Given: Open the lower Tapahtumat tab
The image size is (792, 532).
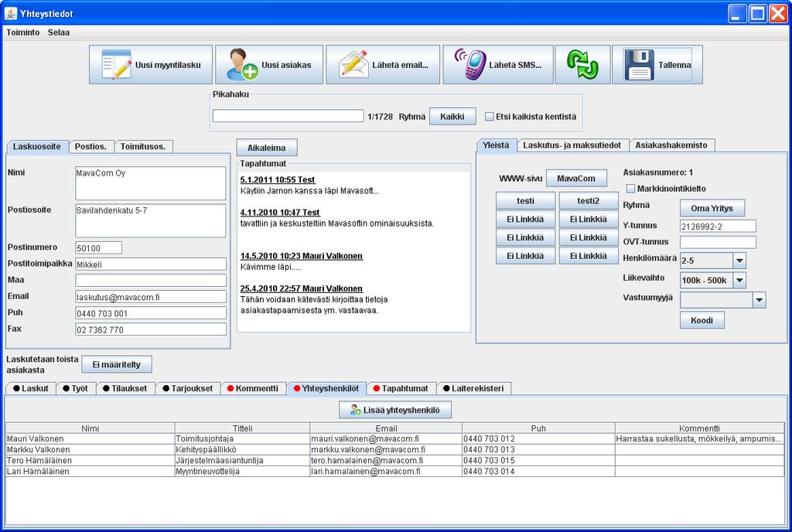Looking at the screenshot, I should click(401, 388).
